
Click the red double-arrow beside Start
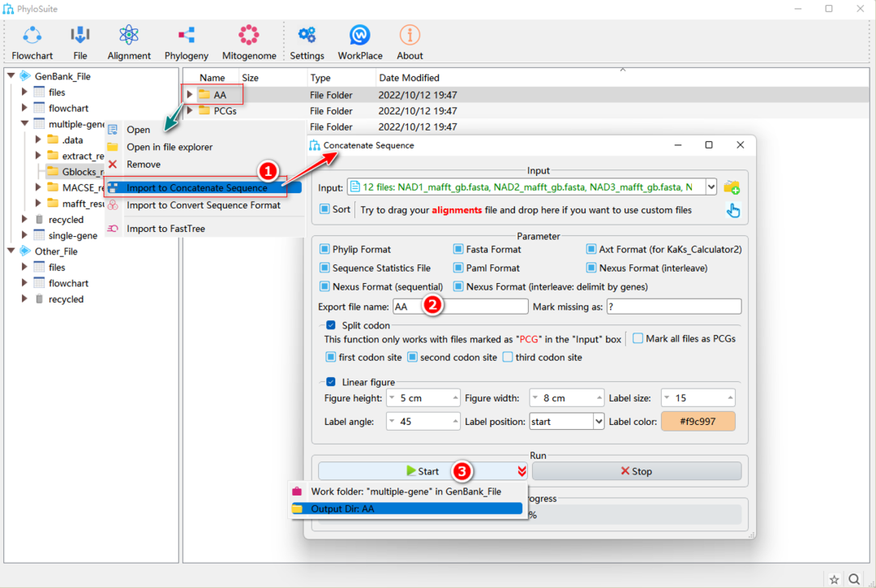click(x=522, y=471)
